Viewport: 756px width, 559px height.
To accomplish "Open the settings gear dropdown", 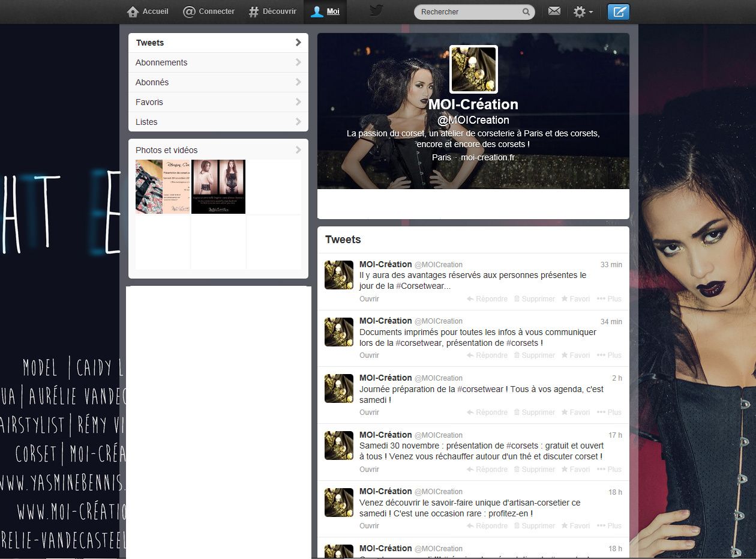I will tap(583, 12).
